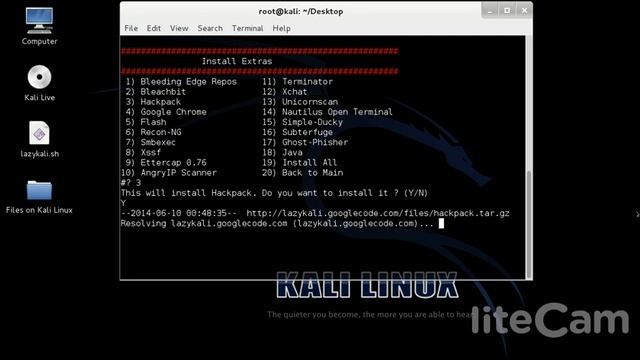Open the View menu in terminal

pos(179,28)
